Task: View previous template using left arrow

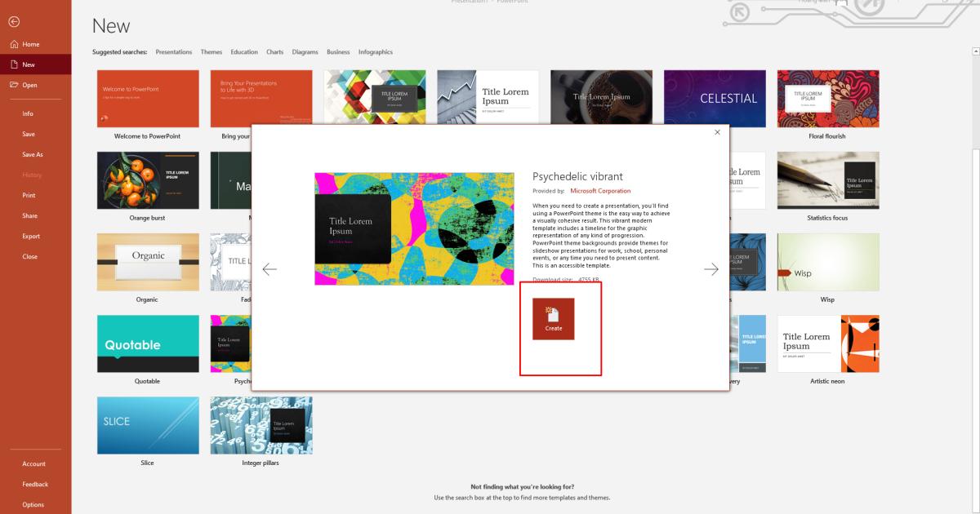Action: (x=269, y=268)
